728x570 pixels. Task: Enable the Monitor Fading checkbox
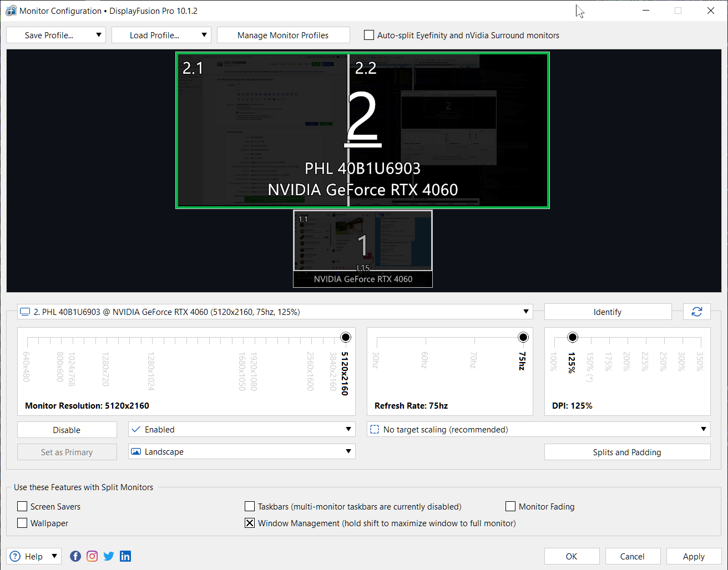tap(510, 506)
